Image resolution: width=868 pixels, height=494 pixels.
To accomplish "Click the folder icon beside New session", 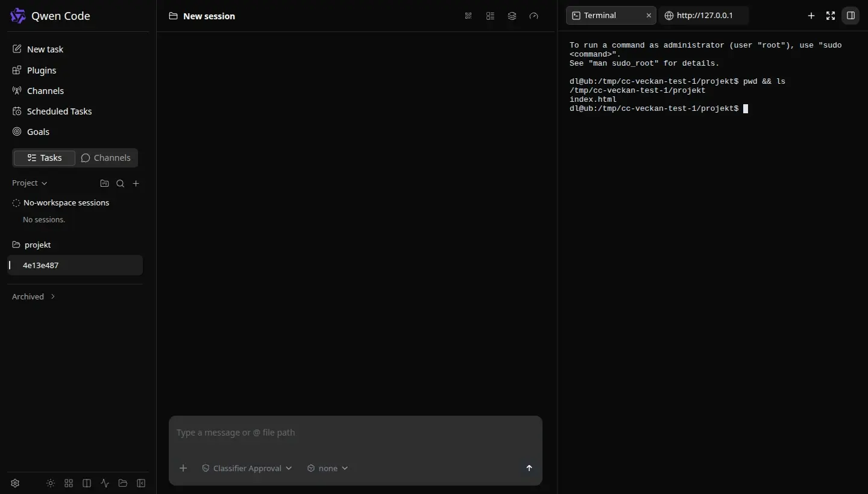I will coord(174,16).
